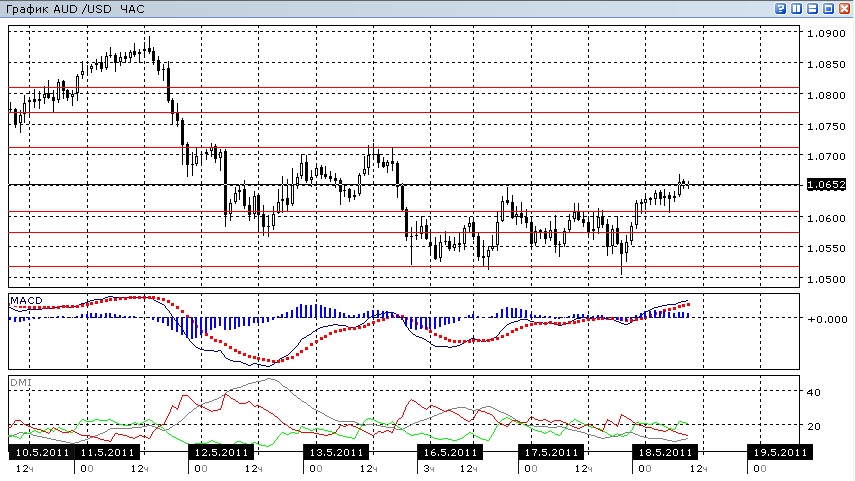Close the AUD/USD chart window
Viewport: 855px width, 481px height.
pyautogui.click(x=844, y=8)
